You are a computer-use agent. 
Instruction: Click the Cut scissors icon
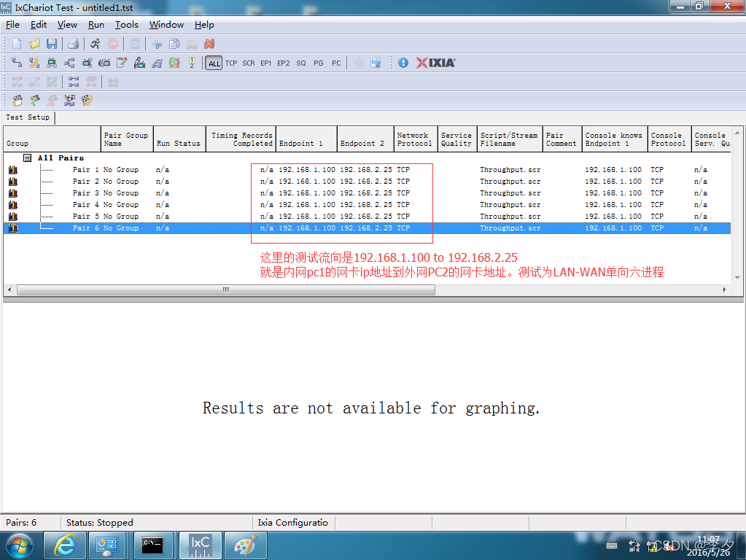[157, 44]
